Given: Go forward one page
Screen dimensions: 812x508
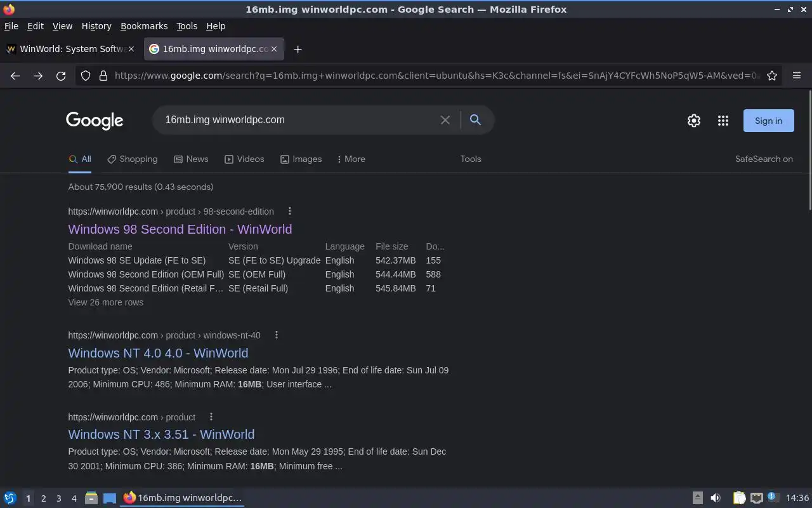Looking at the screenshot, I should (x=38, y=76).
